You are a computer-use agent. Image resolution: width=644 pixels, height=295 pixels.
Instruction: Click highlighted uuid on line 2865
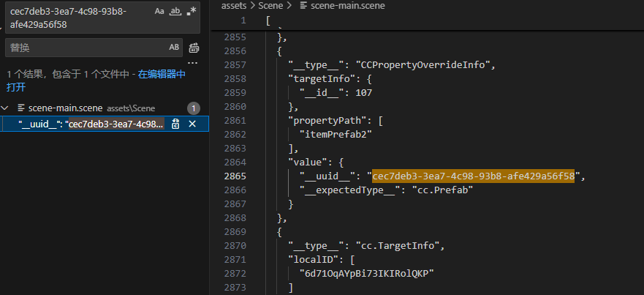tap(473, 176)
